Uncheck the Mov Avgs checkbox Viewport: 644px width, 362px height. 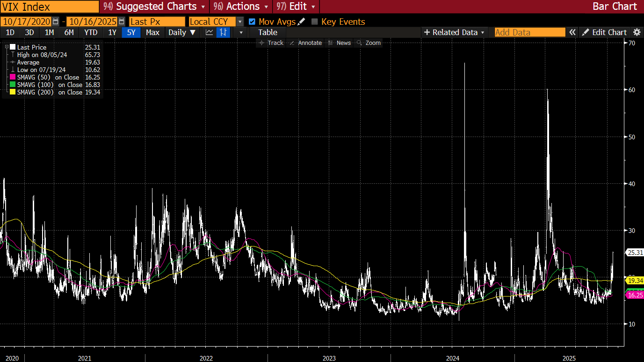point(252,22)
